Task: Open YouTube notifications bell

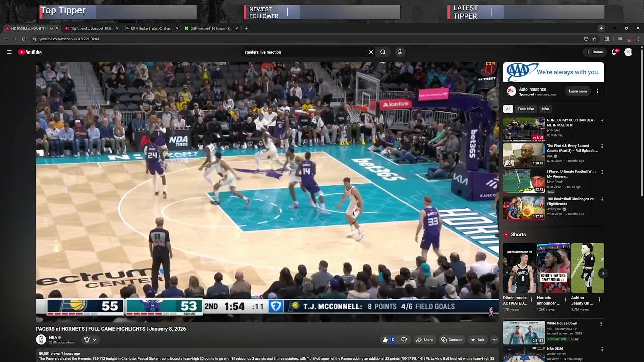Action: tap(615, 52)
